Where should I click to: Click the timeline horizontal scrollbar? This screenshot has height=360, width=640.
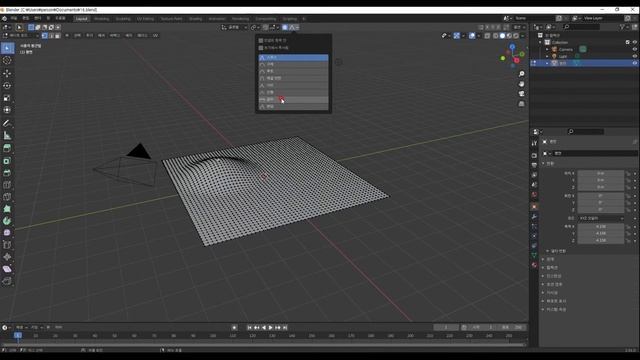(x=263, y=344)
